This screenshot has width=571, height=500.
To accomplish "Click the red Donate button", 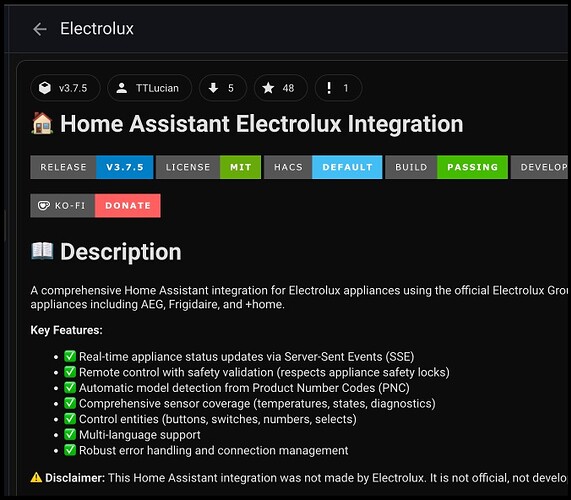I will pyautogui.click(x=127, y=206).
